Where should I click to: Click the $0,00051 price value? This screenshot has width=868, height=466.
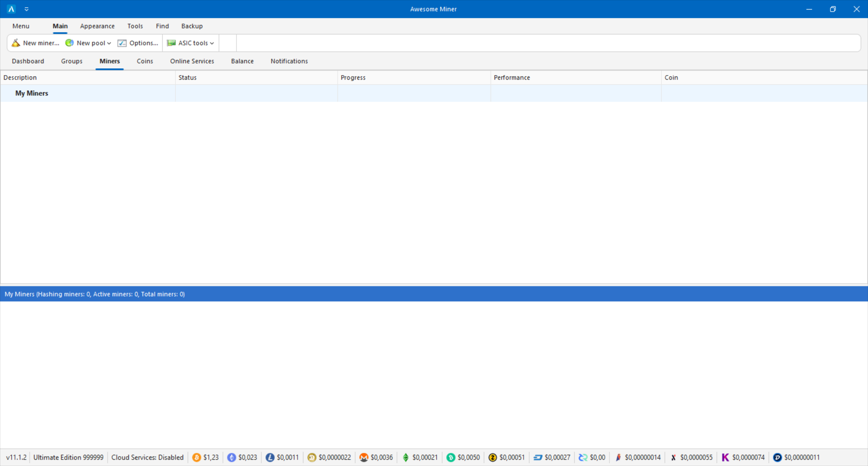(512, 457)
